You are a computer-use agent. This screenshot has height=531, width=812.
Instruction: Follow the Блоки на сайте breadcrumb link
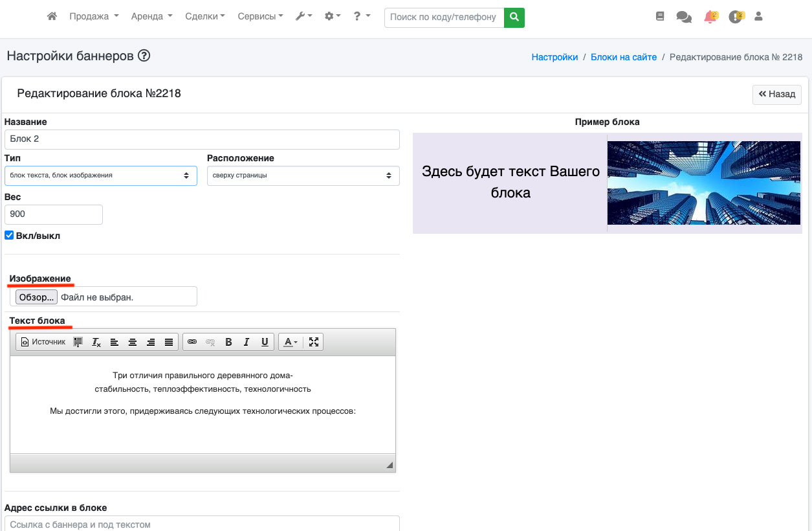[624, 57]
